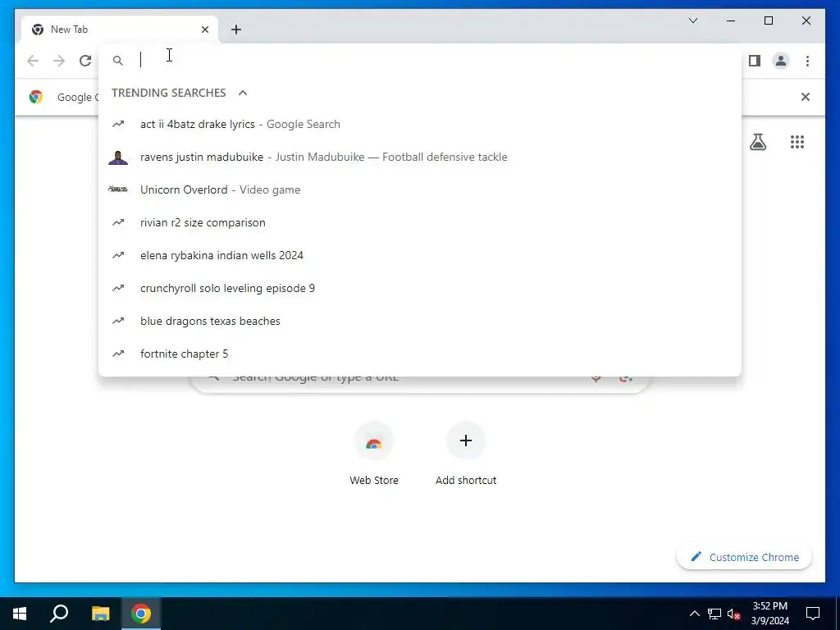The height and width of the screenshot is (630, 840).
Task: Open the Windows notification center
Action: (813, 614)
